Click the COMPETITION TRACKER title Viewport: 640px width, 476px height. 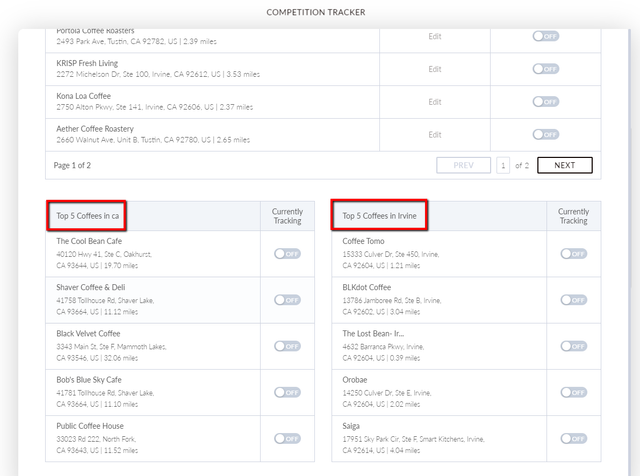pos(316,12)
